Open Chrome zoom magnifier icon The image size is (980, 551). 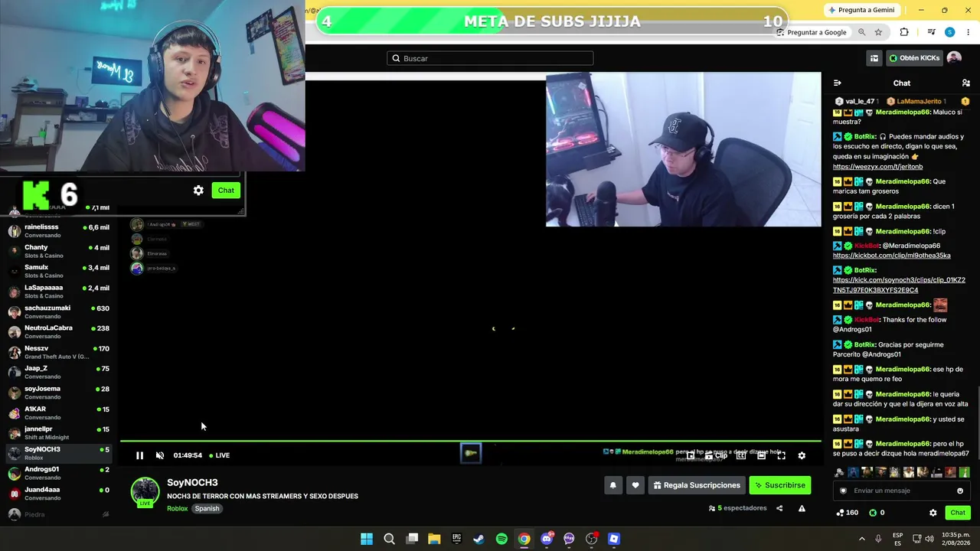[x=862, y=32]
